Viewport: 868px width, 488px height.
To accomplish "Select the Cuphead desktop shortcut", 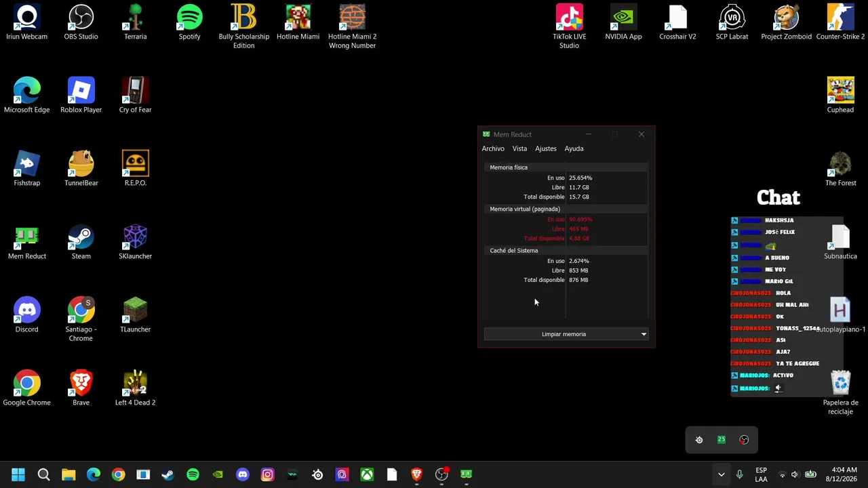I will (841, 96).
